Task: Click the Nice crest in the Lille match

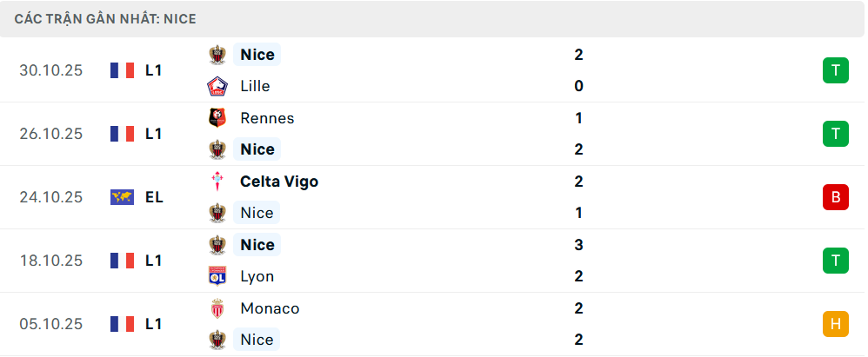Action: [217, 55]
